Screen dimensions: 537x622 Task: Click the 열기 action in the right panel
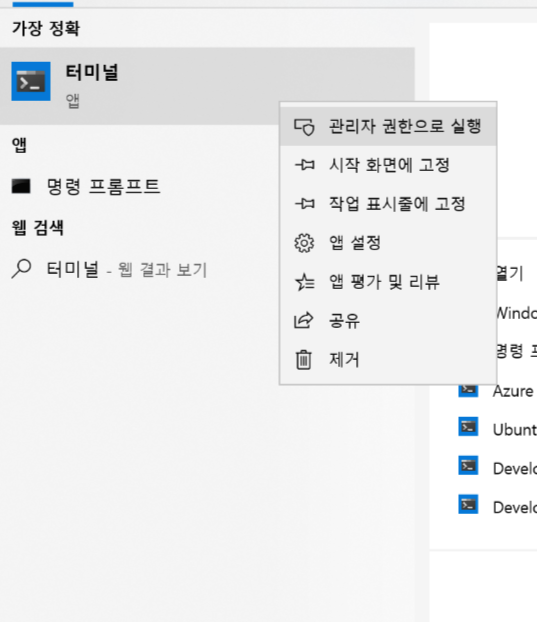click(510, 273)
